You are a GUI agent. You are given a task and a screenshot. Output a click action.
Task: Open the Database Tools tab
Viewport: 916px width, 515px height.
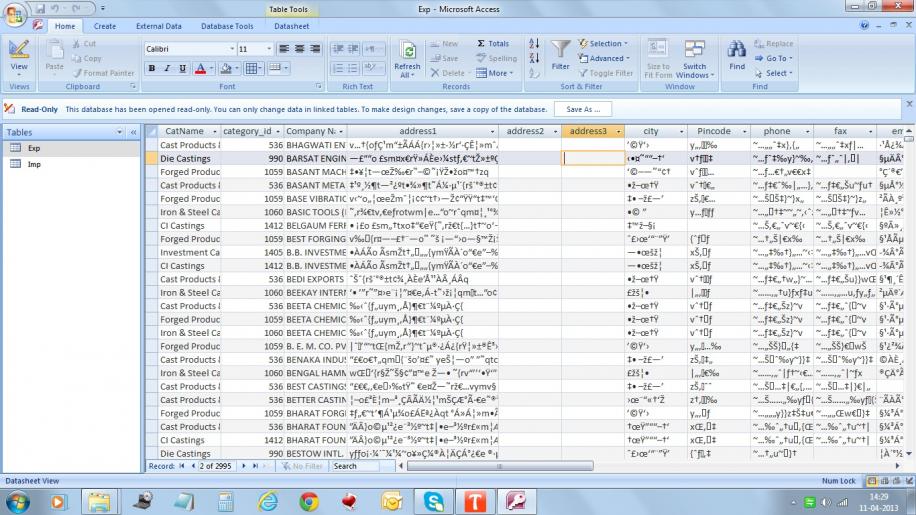pyautogui.click(x=227, y=26)
